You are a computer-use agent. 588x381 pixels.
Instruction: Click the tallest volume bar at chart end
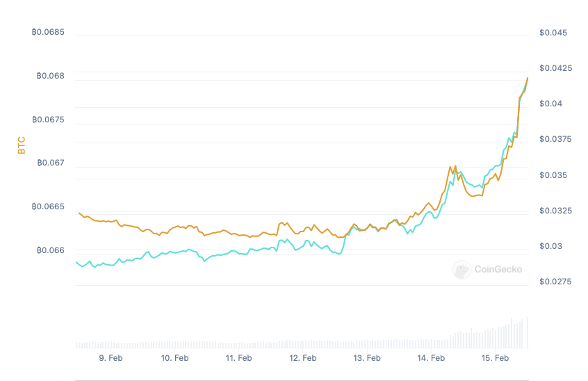click(x=528, y=332)
